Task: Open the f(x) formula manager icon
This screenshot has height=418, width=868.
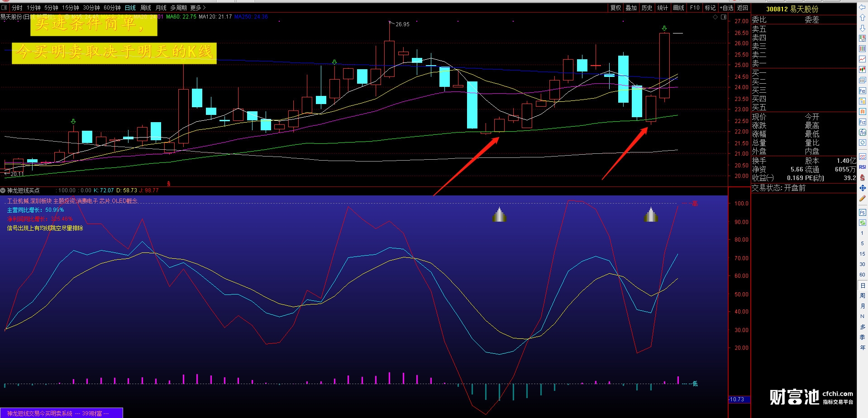Action: point(863,133)
